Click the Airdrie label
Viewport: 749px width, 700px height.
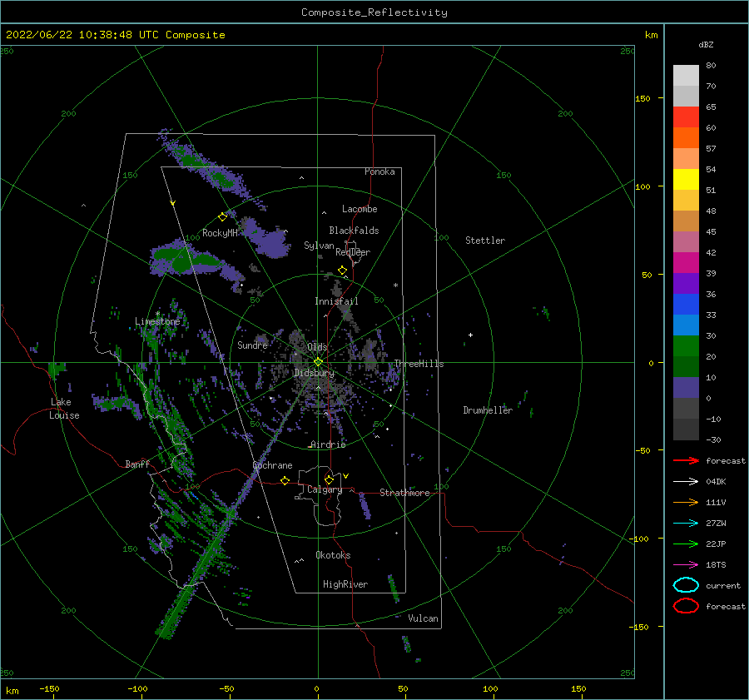[x=328, y=444]
